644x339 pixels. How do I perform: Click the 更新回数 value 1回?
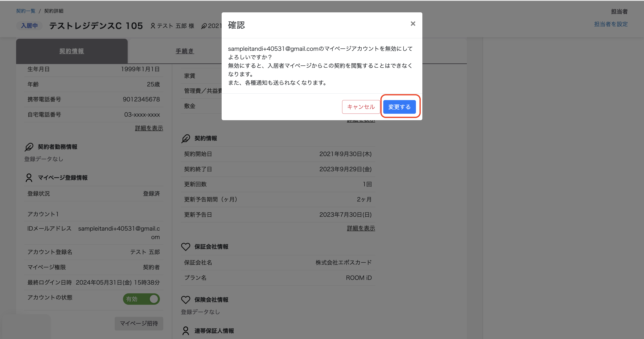point(367,184)
